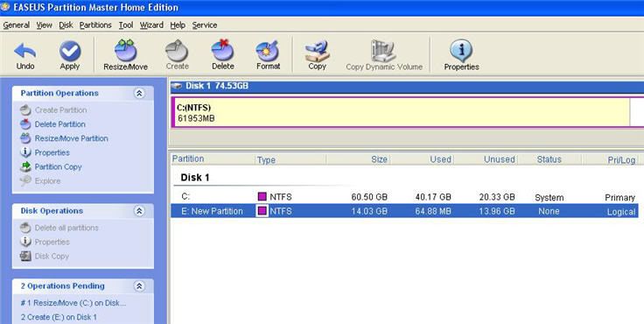The height and width of the screenshot is (324, 644).
Task: Collapse the Disk Operations panel
Action: [x=139, y=211]
